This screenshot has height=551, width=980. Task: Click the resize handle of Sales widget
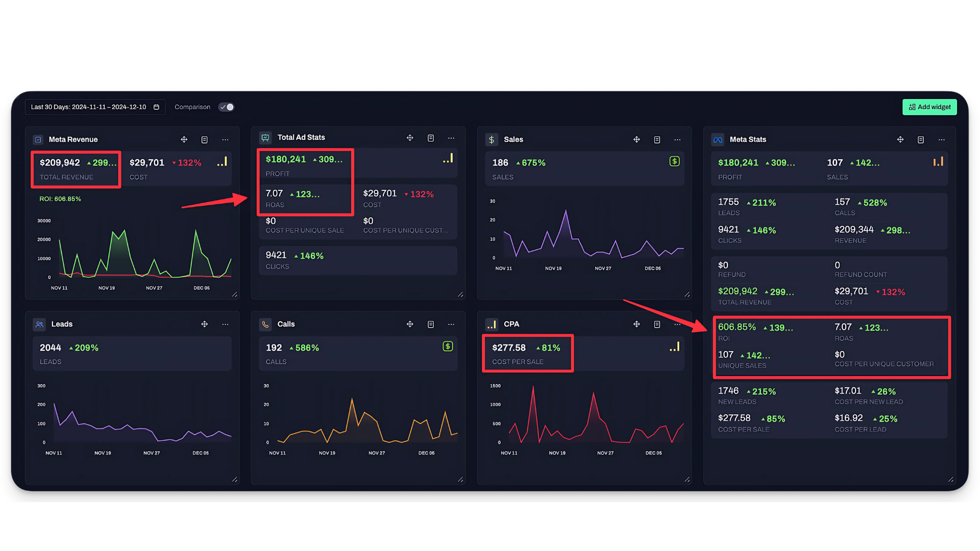point(687,294)
